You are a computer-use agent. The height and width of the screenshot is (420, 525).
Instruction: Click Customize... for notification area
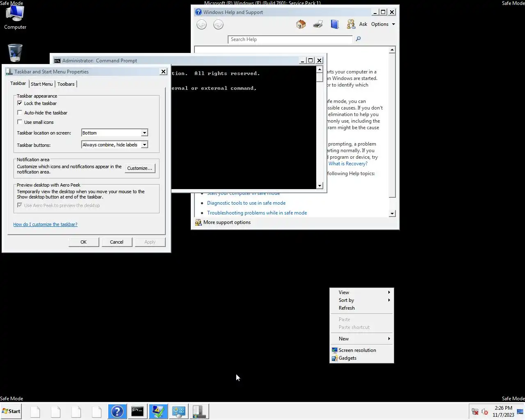click(140, 168)
